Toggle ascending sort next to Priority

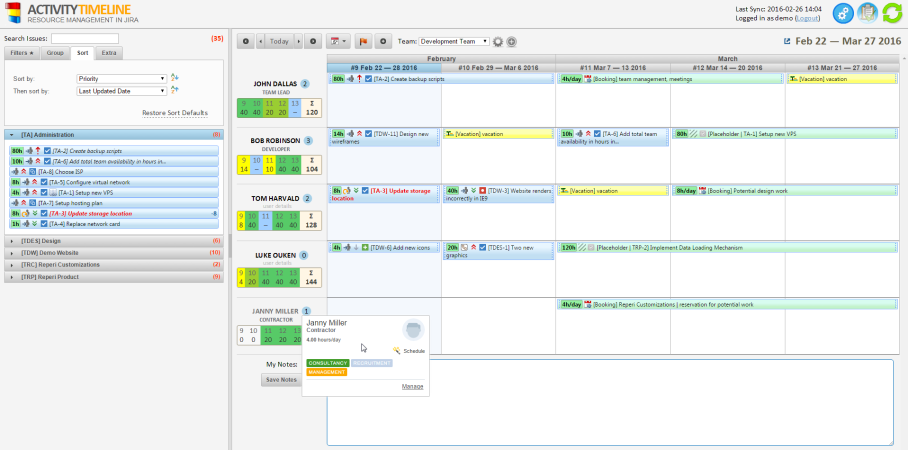click(x=175, y=77)
